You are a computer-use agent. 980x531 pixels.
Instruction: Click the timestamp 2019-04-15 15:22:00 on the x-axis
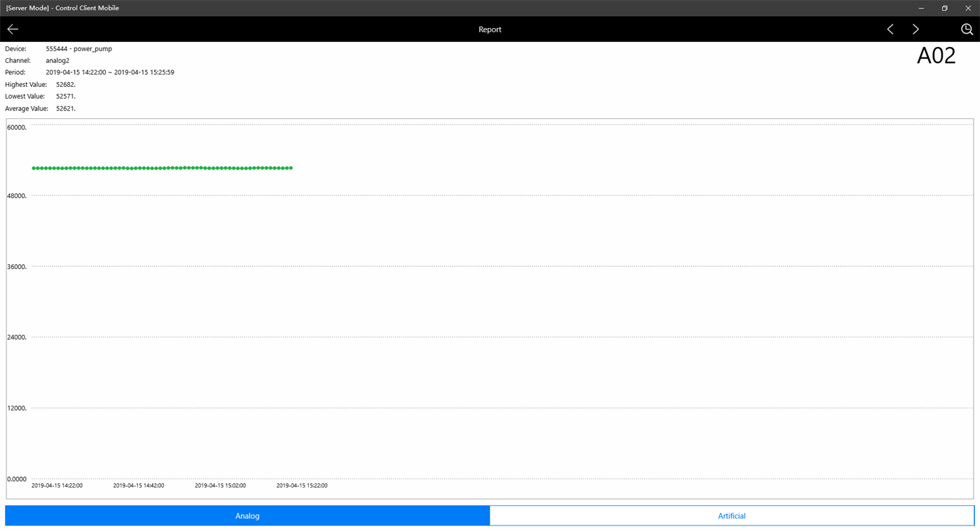pyautogui.click(x=301, y=485)
